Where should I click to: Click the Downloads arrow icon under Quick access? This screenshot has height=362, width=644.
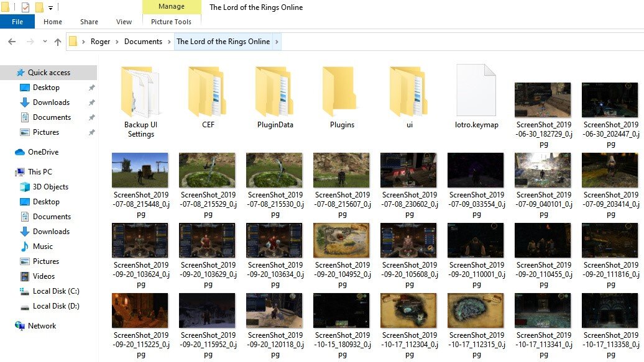point(25,102)
